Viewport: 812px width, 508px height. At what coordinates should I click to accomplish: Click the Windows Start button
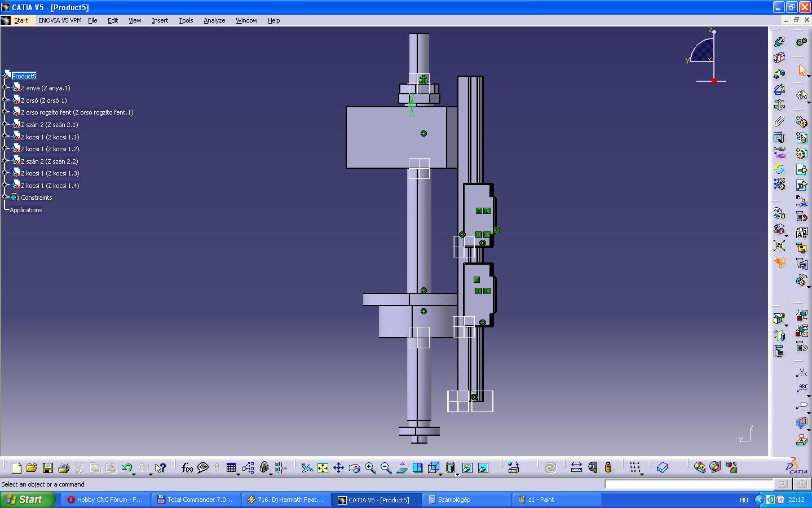[27, 500]
